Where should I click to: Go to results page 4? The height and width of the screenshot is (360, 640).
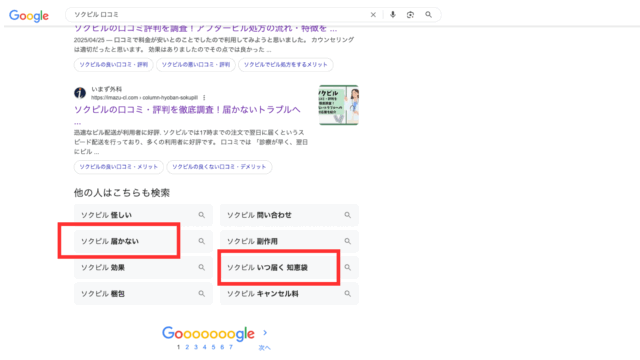(x=204, y=347)
